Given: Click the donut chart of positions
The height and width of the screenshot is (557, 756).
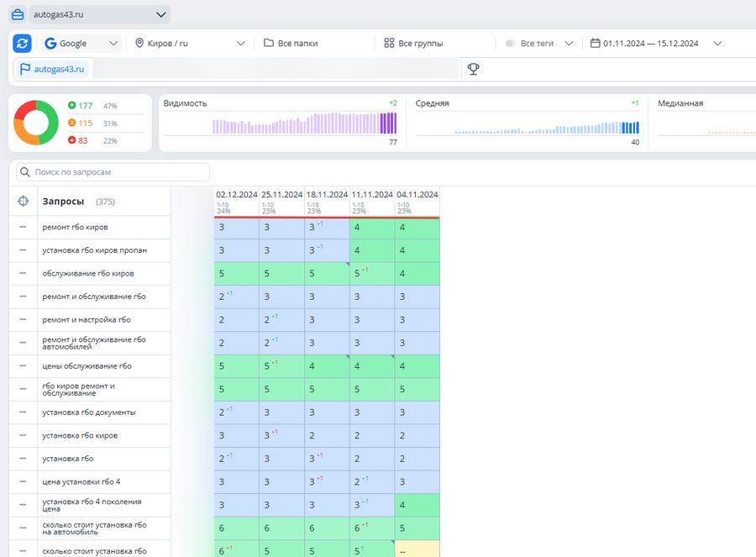Looking at the screenshot, I should [x=35, y=123].
